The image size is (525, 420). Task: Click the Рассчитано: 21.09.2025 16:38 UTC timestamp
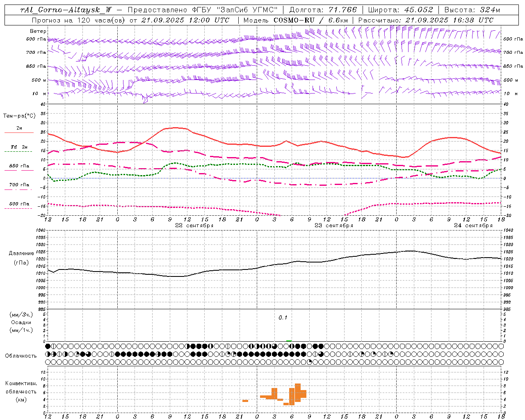[426, 20]
